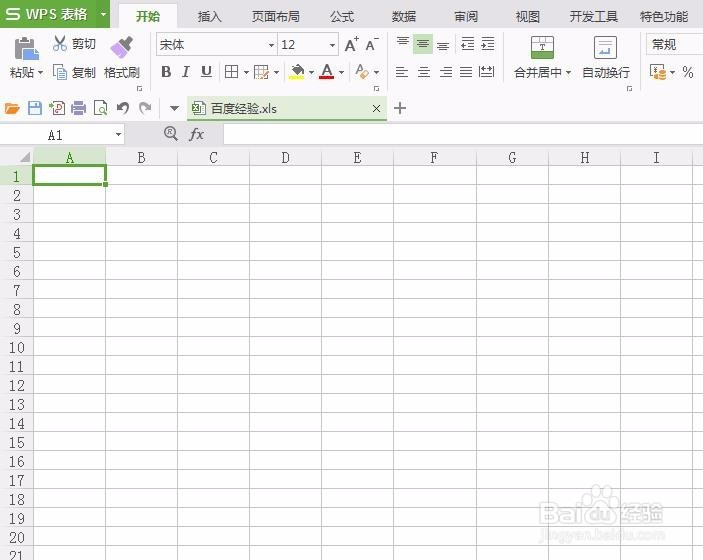Open the WPS 表格 application menu arrow
This screenshot has height=560, width=703.
coord(103,14)
